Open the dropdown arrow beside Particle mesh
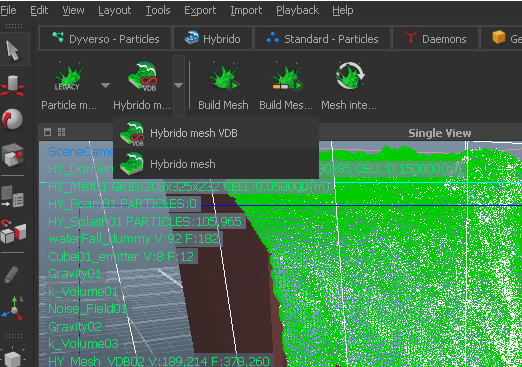 click(x=105, y=85)
